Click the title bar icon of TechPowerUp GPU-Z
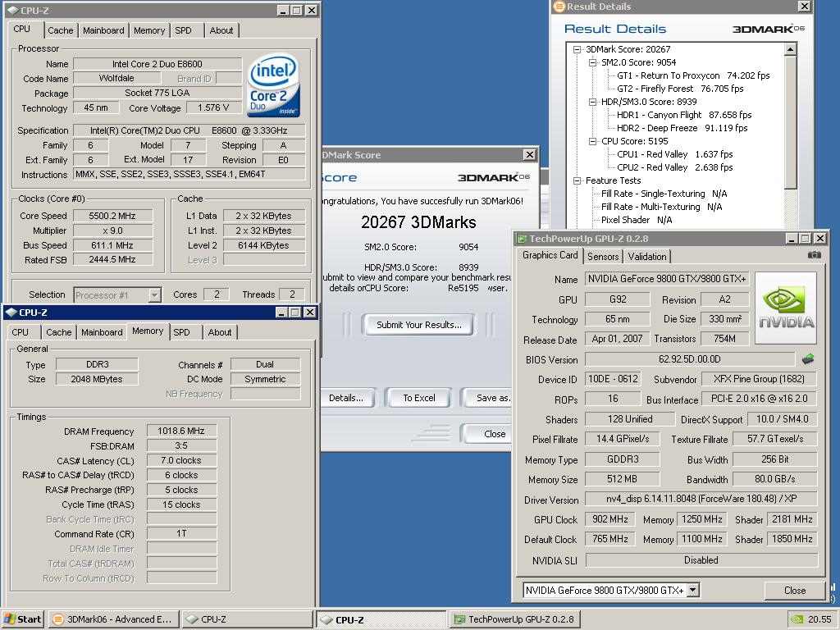 (521, 239)
